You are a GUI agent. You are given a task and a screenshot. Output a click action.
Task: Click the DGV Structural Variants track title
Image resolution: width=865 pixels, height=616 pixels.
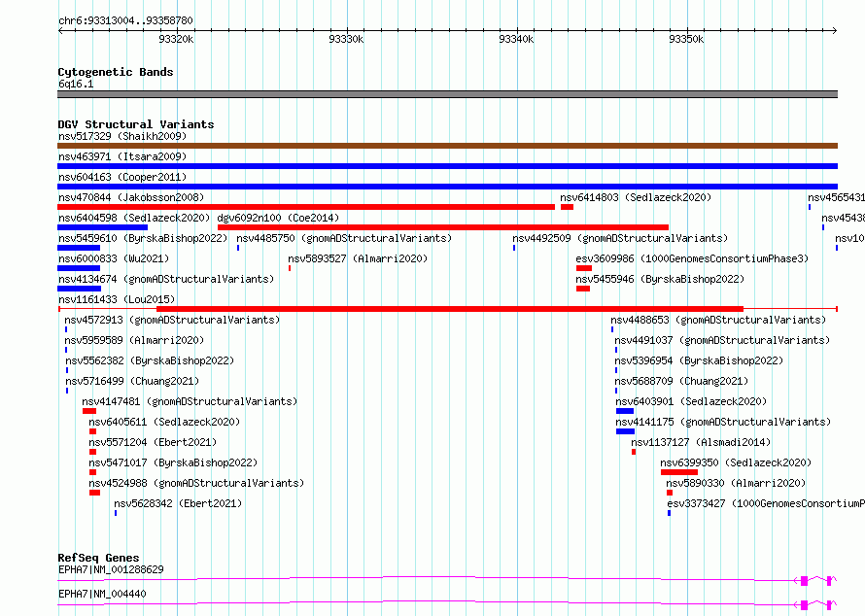(x=136, y=124)
